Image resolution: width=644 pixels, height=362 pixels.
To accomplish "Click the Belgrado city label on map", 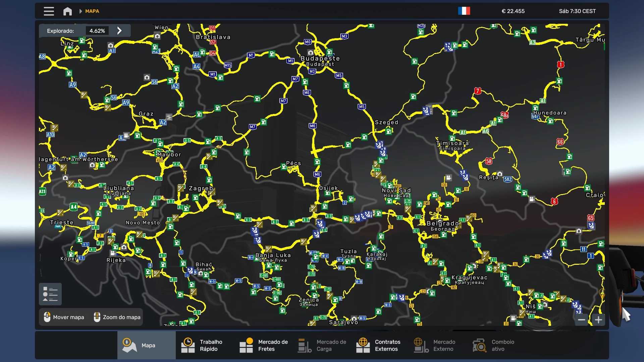I will coord(442,224).
